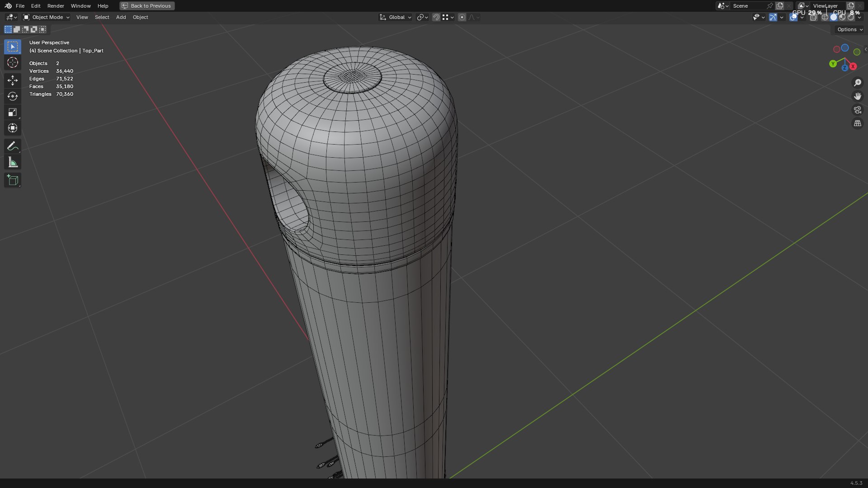The width and height of the screenshot is (868, 488).
Task: Open viewport shading options dropdown
Action: pos(860,17)
